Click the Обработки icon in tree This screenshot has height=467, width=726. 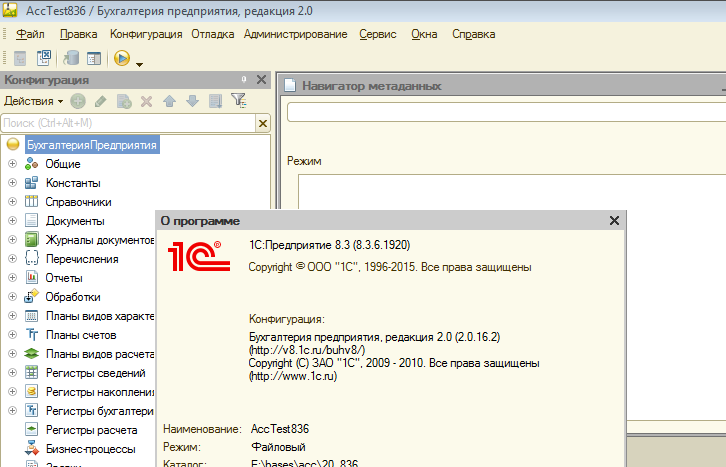click(31, 296)
